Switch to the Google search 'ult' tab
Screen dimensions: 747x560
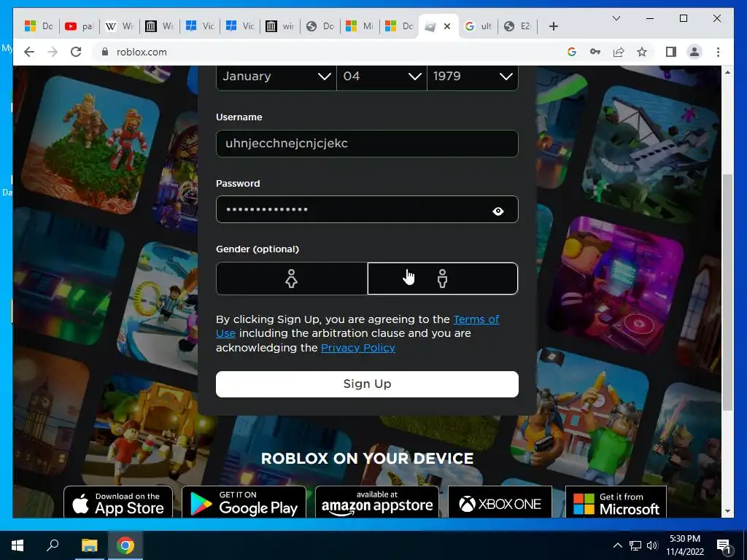click(x=479, y=26)
